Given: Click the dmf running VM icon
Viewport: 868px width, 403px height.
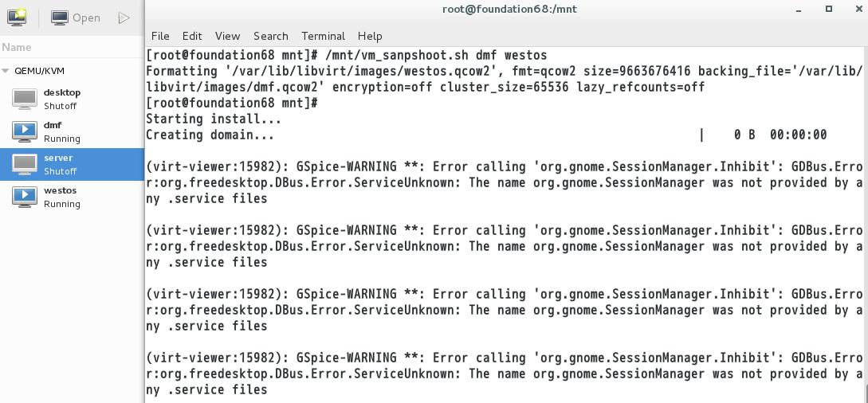Looking at the screenshot, I should [x=25, y=131].
